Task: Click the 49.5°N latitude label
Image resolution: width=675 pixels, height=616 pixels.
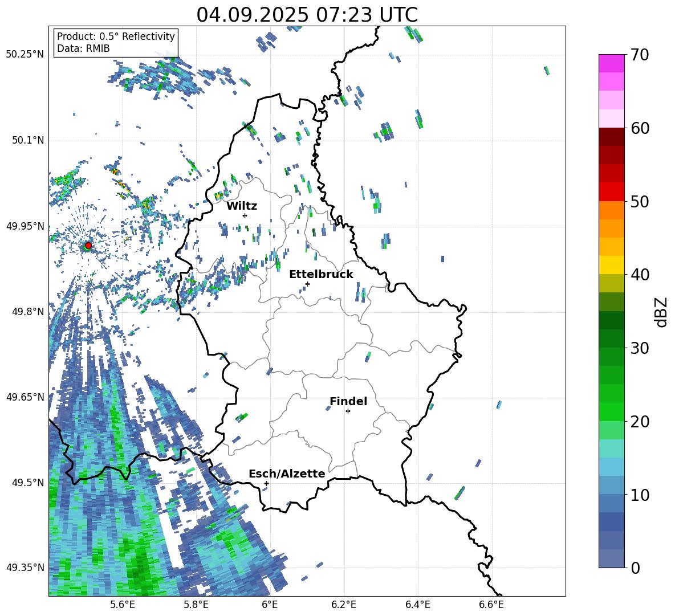Action: (x=28, y=483)
